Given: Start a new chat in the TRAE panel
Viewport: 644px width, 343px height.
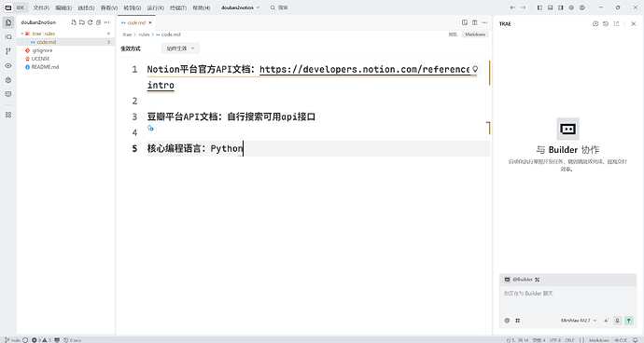Looking at the screenshot, I should click(595, 24).
